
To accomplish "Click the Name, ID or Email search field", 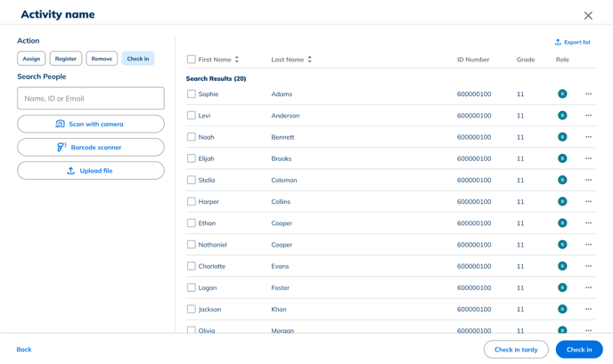I will pyautogui.click(x=91, y=99).
